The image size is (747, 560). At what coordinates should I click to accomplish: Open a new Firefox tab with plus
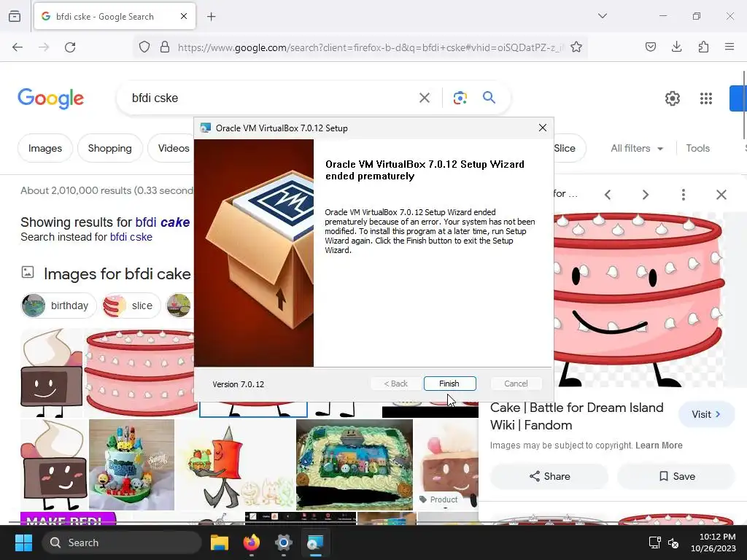[x=212, y=17]
